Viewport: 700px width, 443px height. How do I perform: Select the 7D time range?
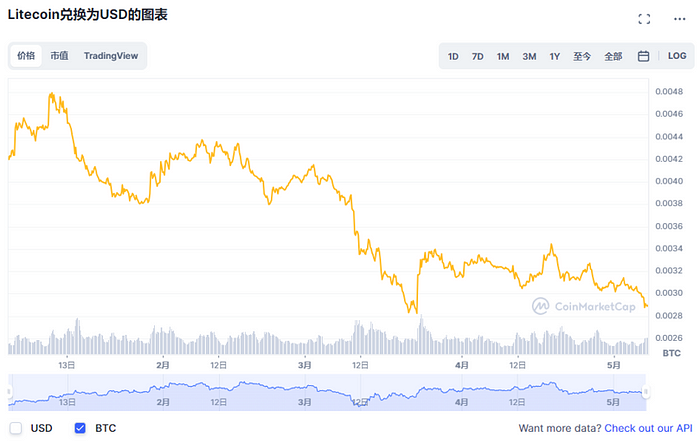(478, 56)
